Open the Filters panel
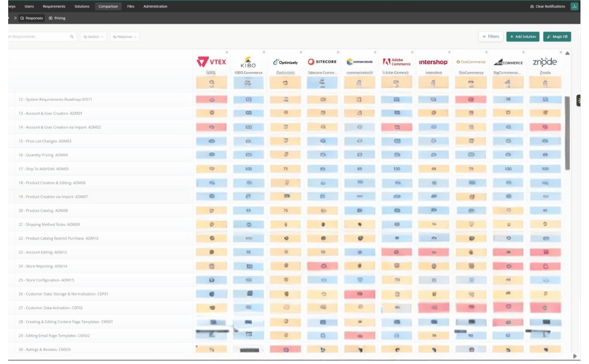 490,37
